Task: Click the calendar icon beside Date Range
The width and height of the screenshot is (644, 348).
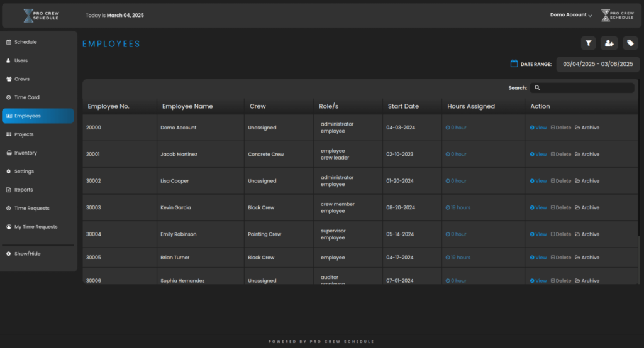Action: click(514, 63)
